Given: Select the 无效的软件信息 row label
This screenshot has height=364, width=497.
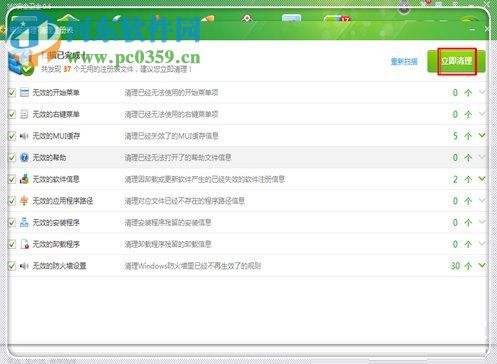Looking at the screenshot, I should [56, 179].
